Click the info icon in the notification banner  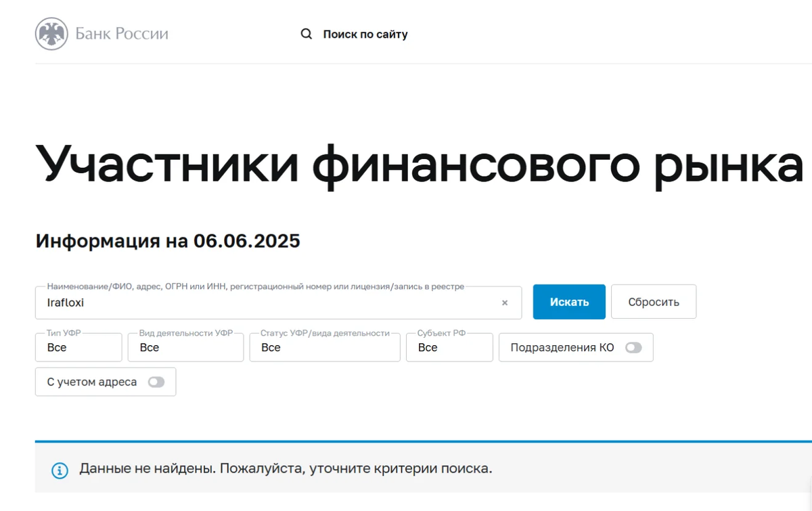[62, 468]
